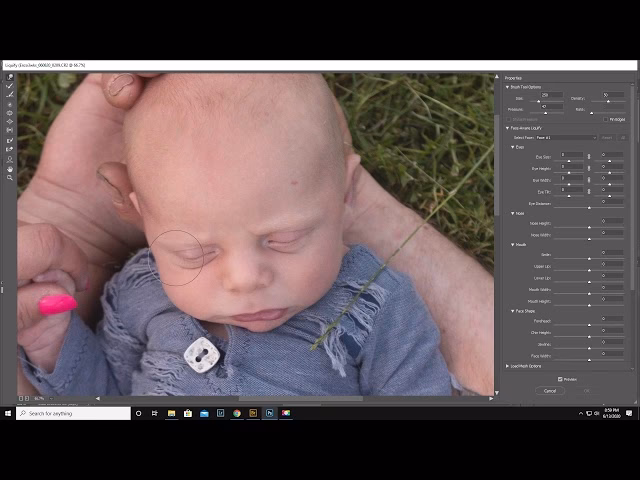640x480 pixels.
Task: Click the Chin Height slider
Action: tap(589, 337)
